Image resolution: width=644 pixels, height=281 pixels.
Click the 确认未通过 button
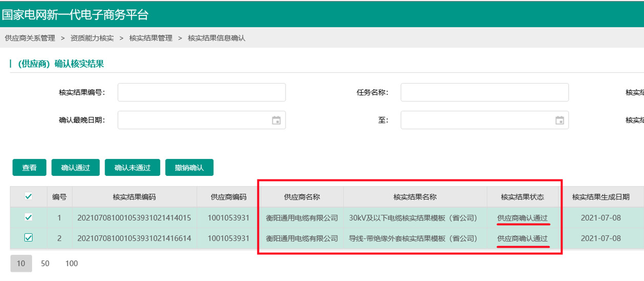click(132, 168)
